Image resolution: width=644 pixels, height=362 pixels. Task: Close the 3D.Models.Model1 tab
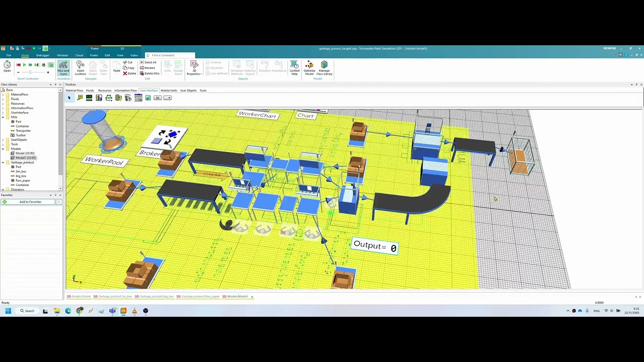point(252,297)
